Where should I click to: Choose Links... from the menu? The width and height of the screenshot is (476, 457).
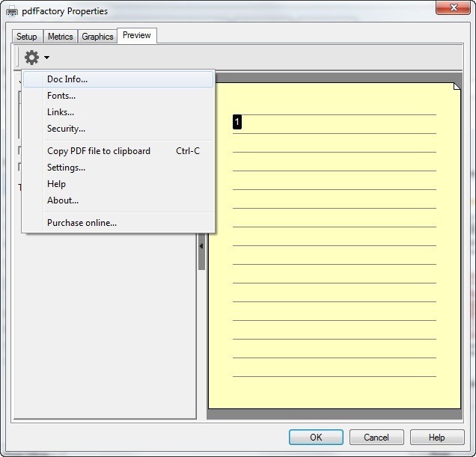tap(118, 112)
